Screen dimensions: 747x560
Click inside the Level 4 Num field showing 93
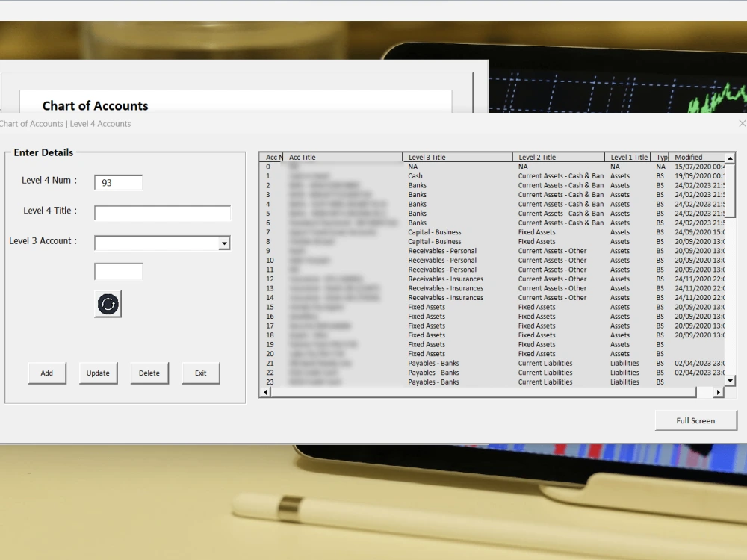[117, 181]
